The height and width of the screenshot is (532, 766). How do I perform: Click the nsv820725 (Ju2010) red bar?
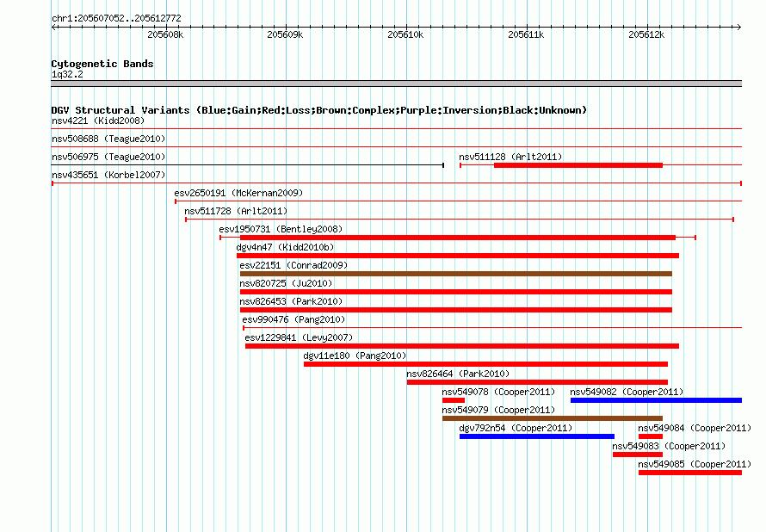[456, 292]
